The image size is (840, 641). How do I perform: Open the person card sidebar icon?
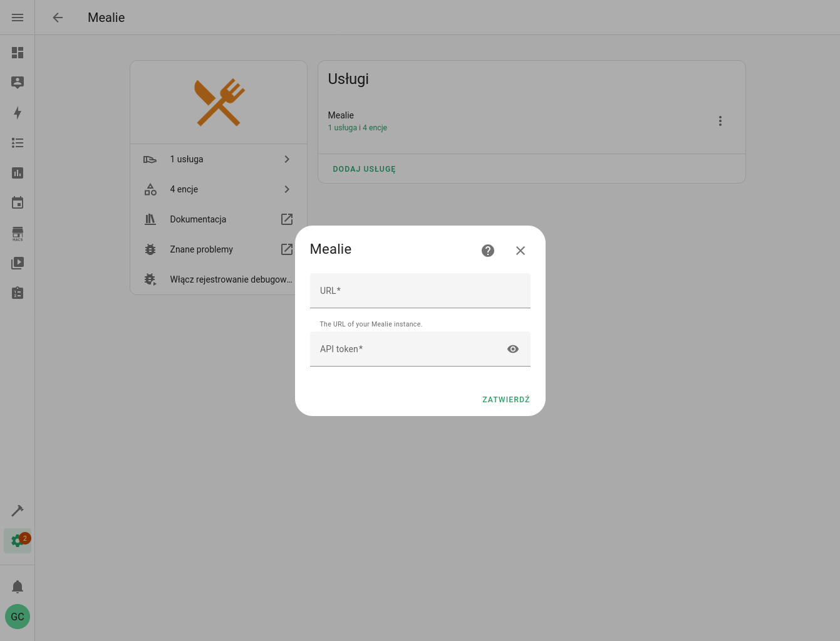point(18,83)
